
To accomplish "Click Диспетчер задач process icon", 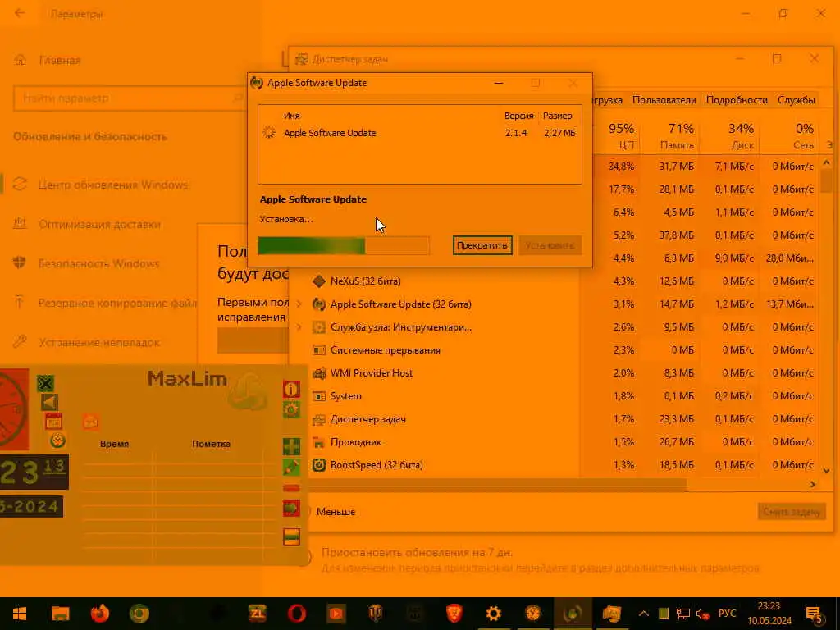I will [x=319, y=419].
